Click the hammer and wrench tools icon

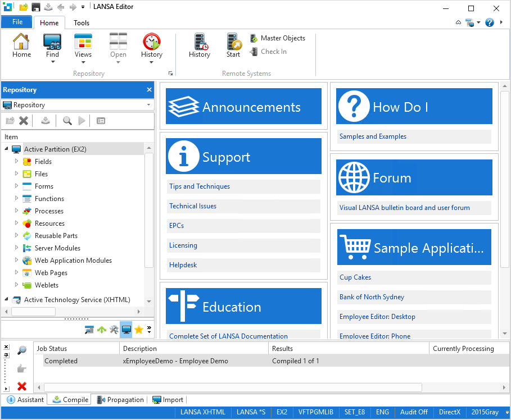pyautogui.click(x=114, y=330)
